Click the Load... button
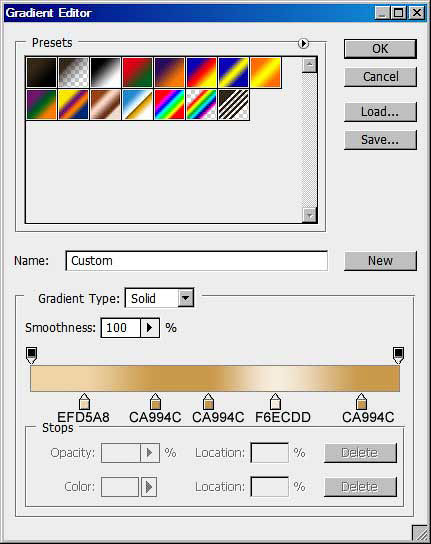Screen dimensions: 431x544 (x=380, y=112)
